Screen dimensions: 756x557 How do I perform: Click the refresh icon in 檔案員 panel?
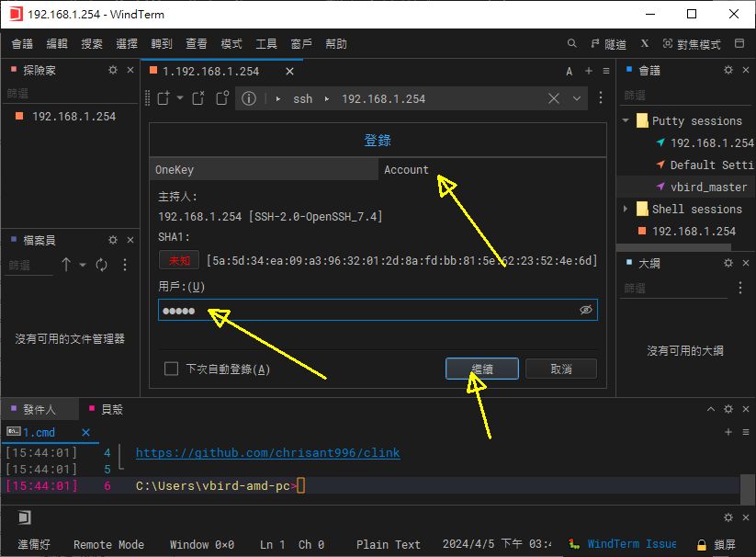[x=101, y=265]
